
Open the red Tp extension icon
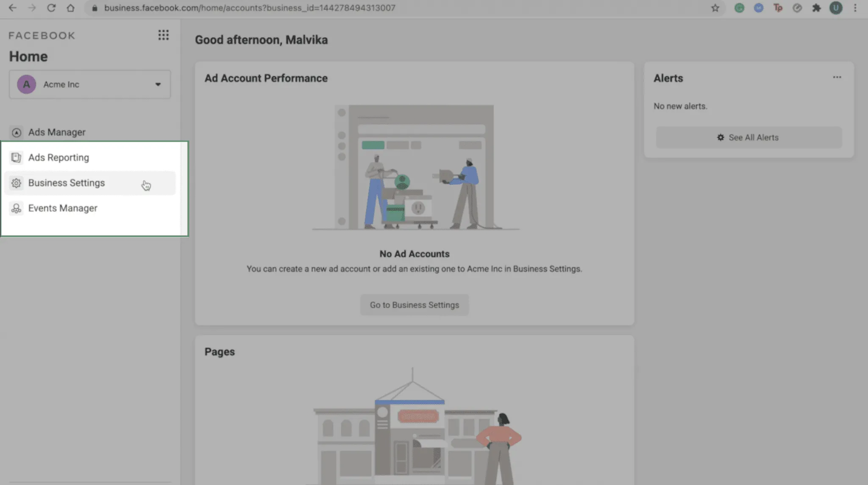click(778, 8)
